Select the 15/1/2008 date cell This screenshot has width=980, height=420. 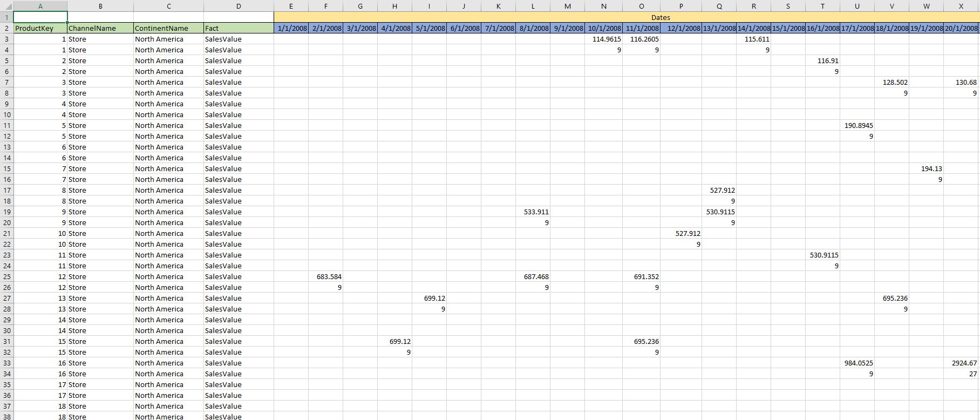pyautogui.click(x=788, y=28)
